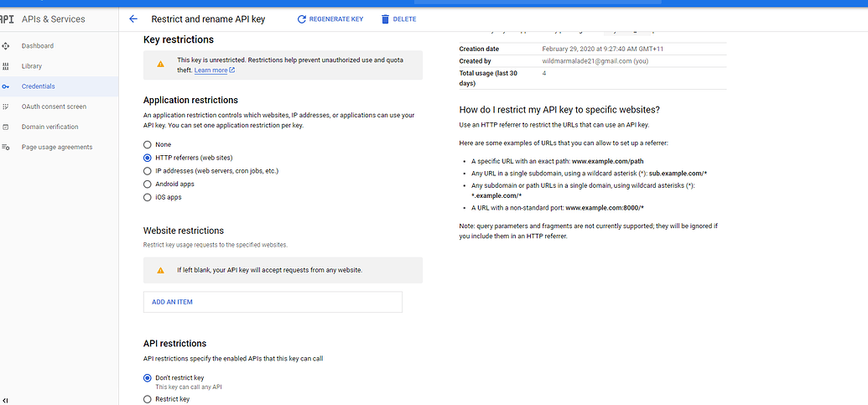
Task: Click DELETE button label
Action: coord(405,19)
